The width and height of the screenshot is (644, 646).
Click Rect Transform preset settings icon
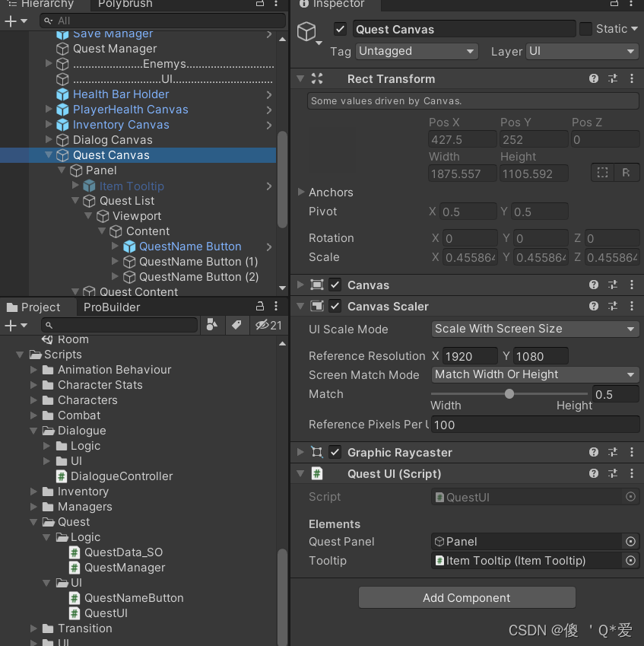click(613, 78)
